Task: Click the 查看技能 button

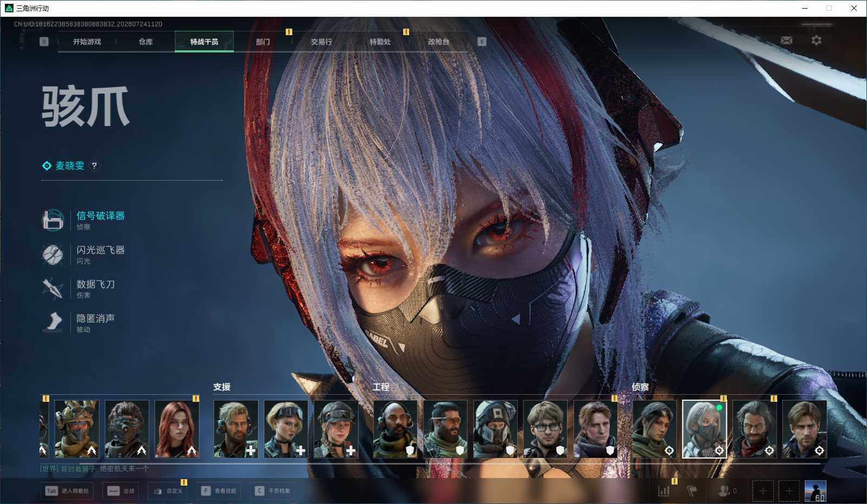Action: (x=219, y=491)
